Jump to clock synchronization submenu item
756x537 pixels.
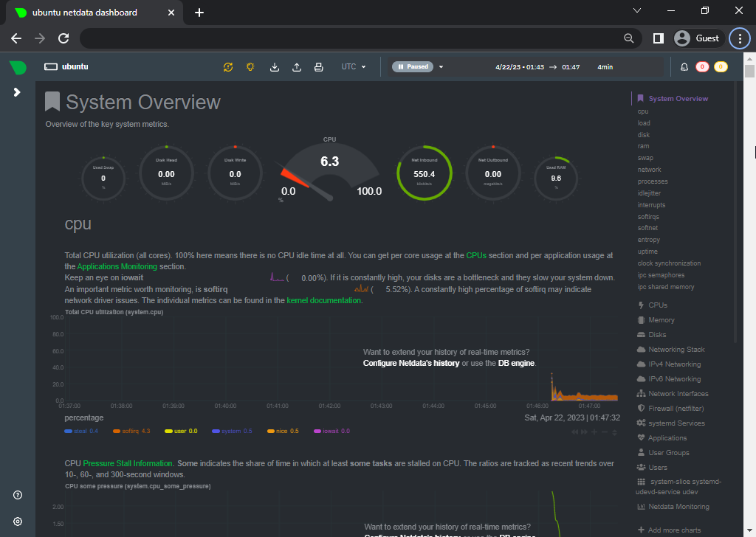669,263
